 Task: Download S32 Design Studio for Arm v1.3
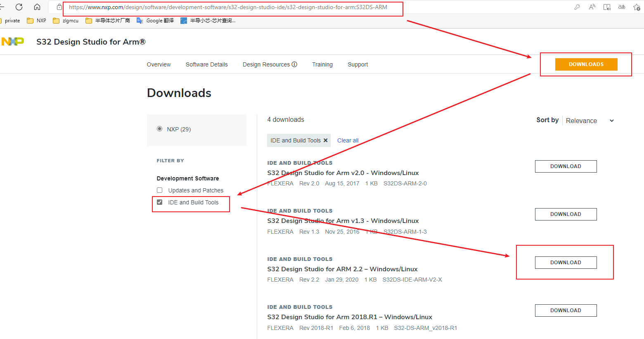click(x=566, y=214)
